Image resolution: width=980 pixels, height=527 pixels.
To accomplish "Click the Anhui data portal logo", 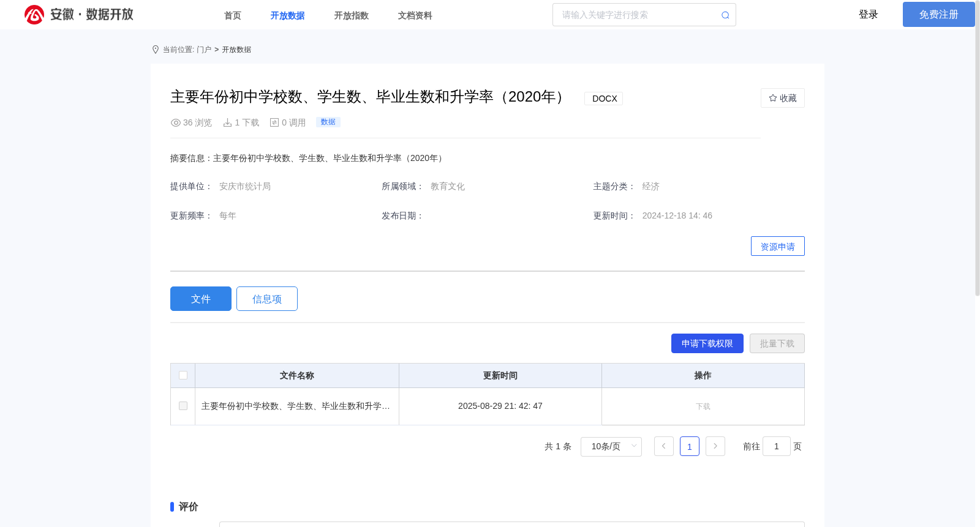I will (x=79, y=15).
